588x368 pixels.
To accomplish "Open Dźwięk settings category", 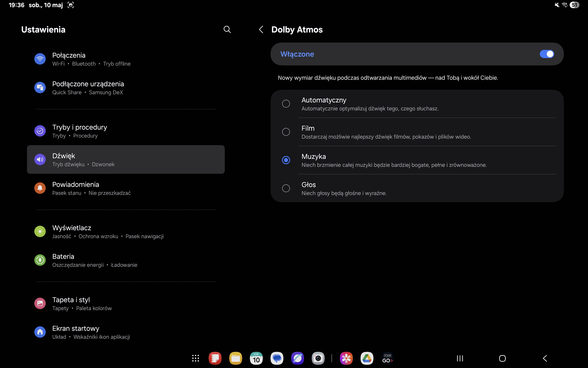I will pos(126,159).
